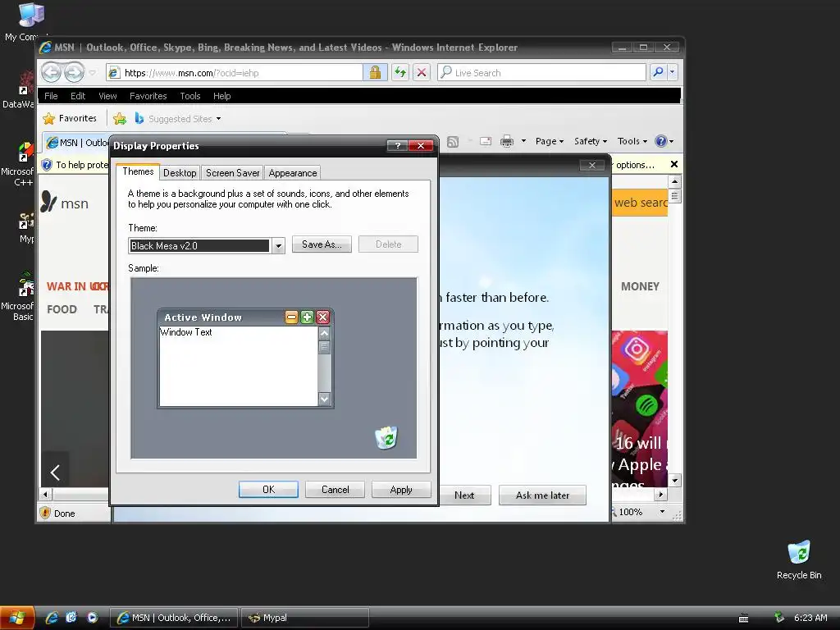Launch Windows Media Player from Quick Launch
This screenshot has width=840, height=630.
coord(92,618)
